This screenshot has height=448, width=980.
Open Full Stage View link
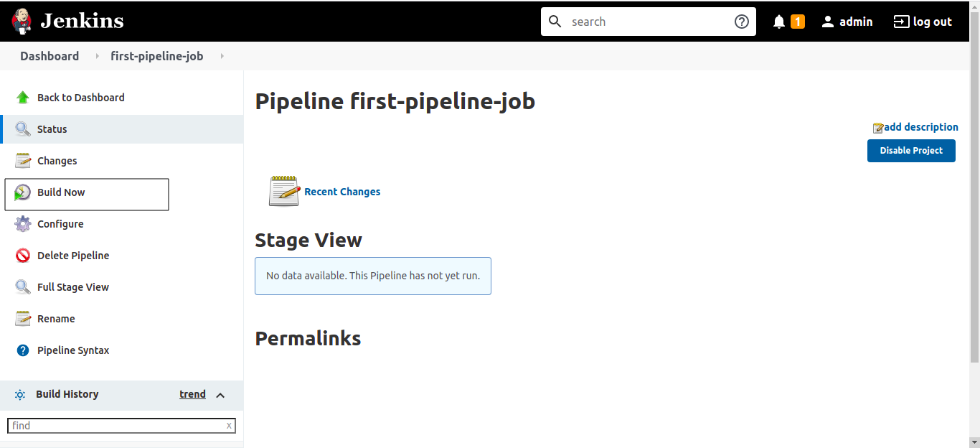pyautogui.click(x=73, y=287)
